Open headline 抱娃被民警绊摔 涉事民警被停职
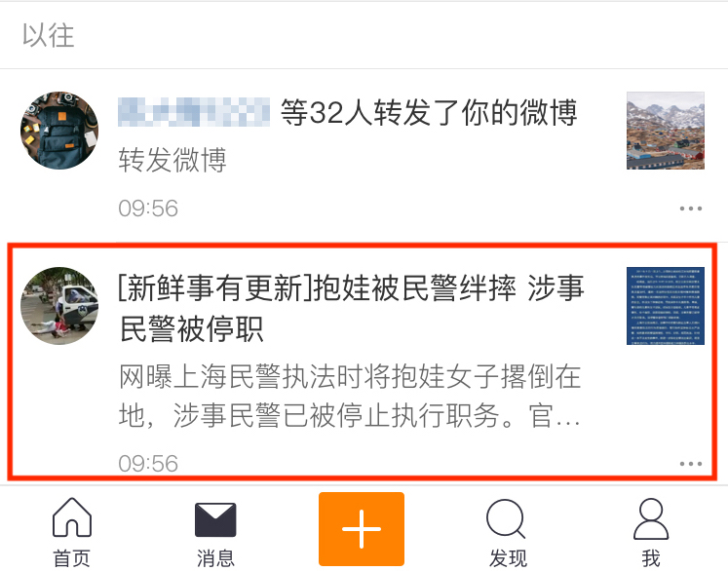728x571 pixels. pyautogui.click(x=352, y=308)
